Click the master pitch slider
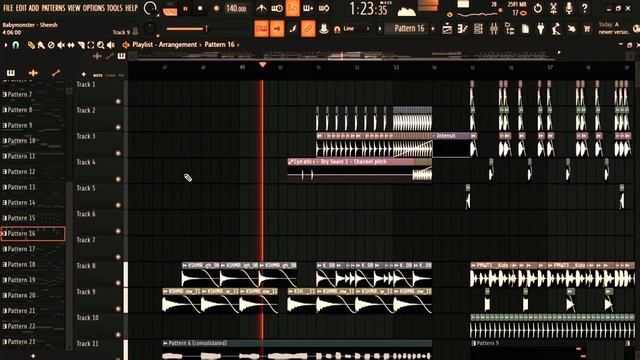The height and width of the screenshot is (360, 640). [187, 29]
